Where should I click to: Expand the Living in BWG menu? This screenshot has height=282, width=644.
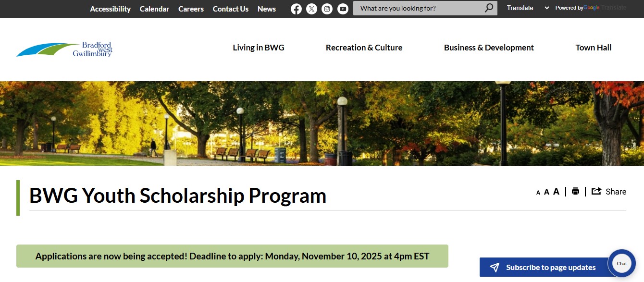tap(259, 48)
